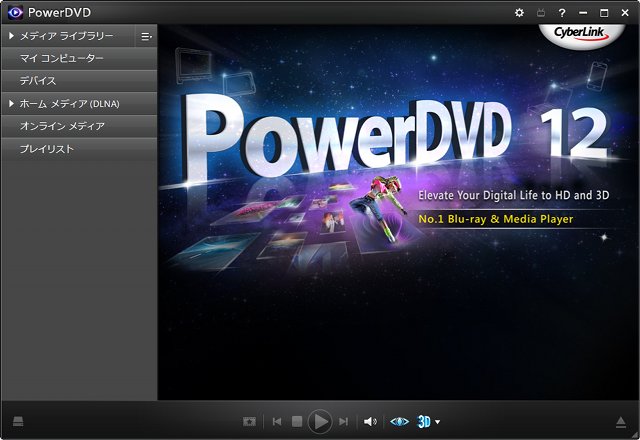Select ホーム メディア (DLNA) in sidebar

click(79, 104)
